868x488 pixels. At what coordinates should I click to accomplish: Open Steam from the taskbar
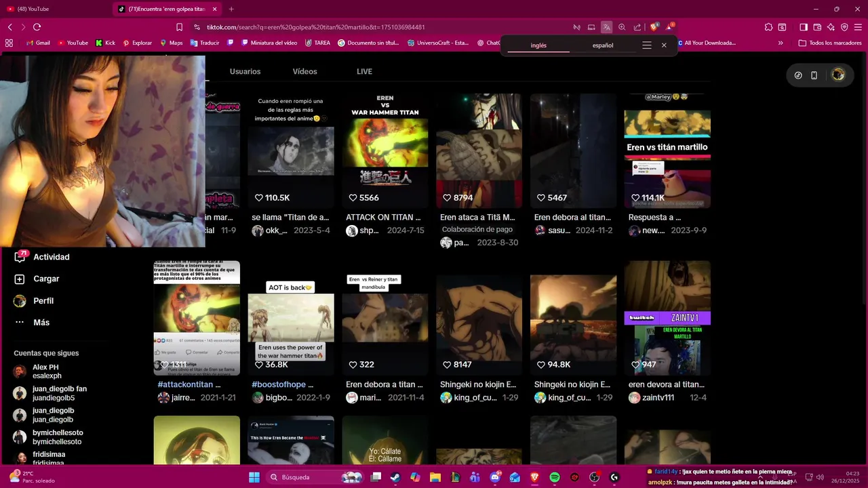tap(395, 477)
